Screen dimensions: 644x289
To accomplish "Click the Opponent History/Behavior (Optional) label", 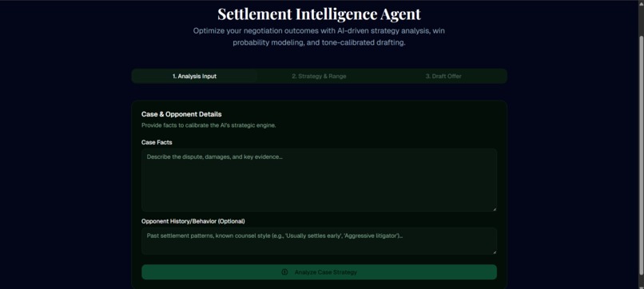I will [193, 221].
